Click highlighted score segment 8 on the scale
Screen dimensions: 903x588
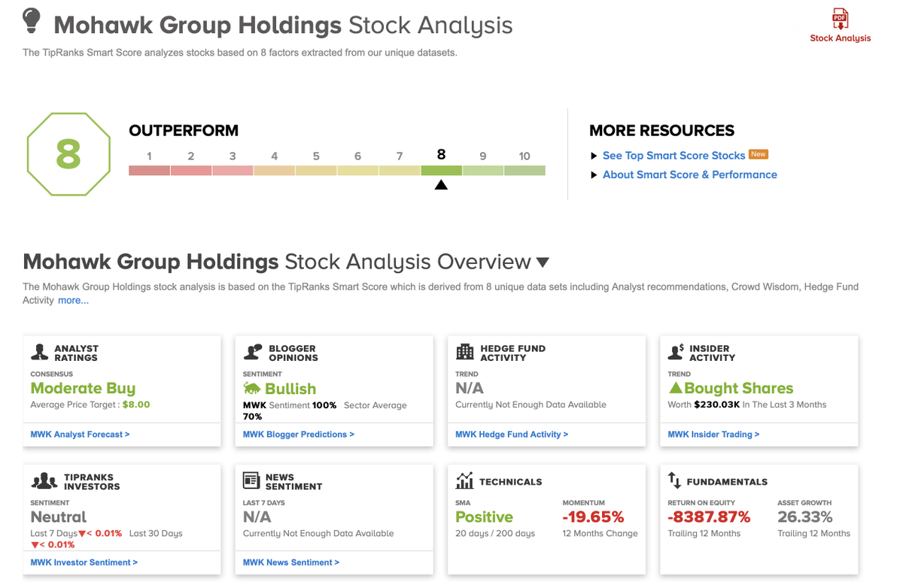(441, 171)
